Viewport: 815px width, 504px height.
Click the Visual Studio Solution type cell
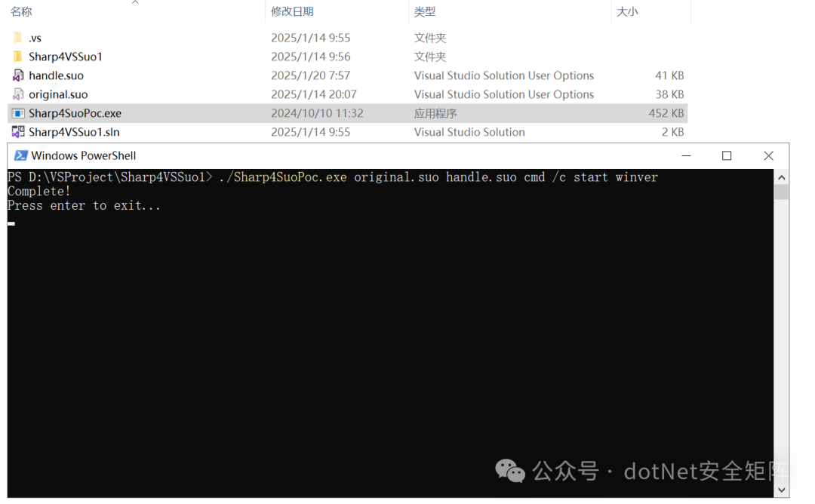click(469, 132)
